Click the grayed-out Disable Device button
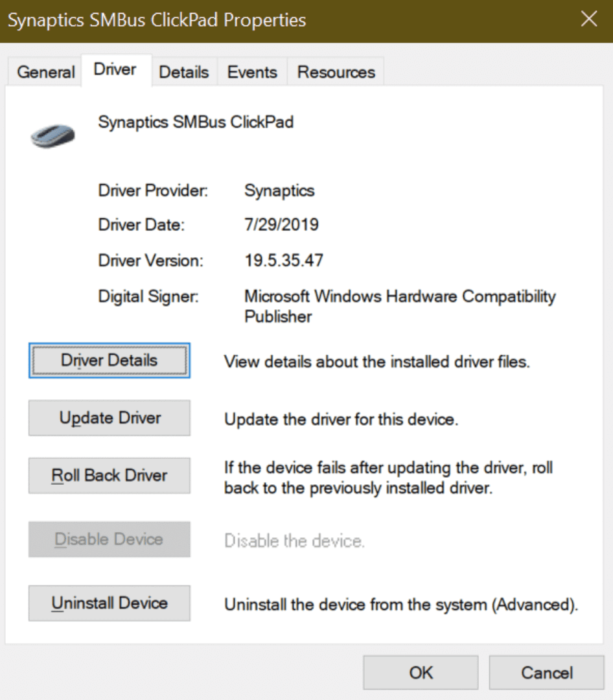Viewport: 613px width, 700px height. click(109, 539)
